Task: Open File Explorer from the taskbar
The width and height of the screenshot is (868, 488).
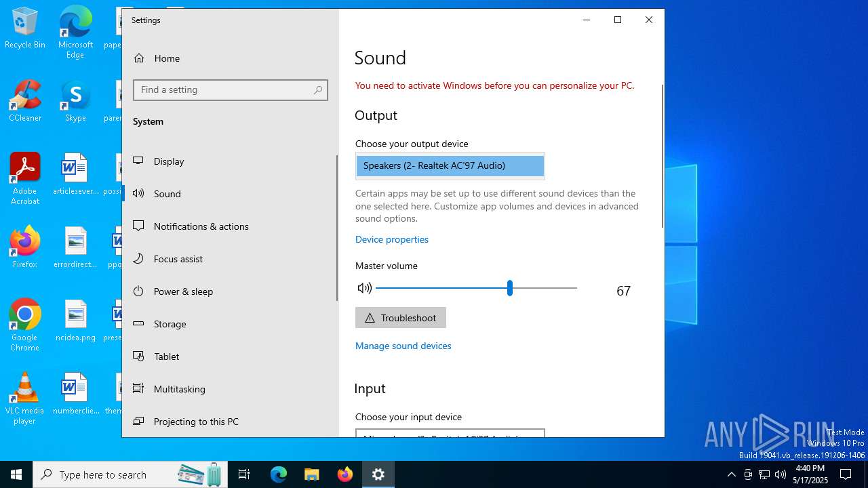Action: (312, 474)
